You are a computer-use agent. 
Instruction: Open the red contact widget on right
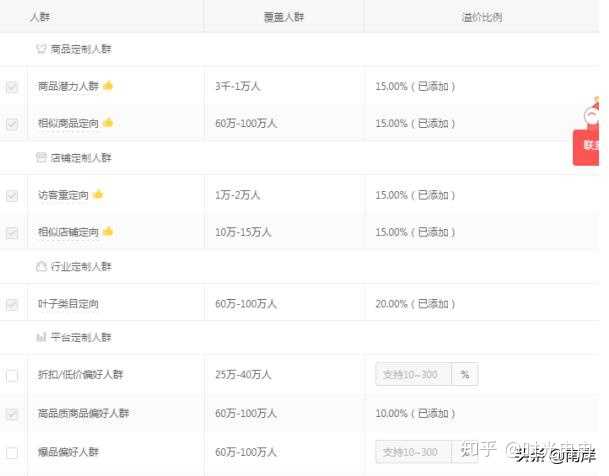click(x=586, y=147)
